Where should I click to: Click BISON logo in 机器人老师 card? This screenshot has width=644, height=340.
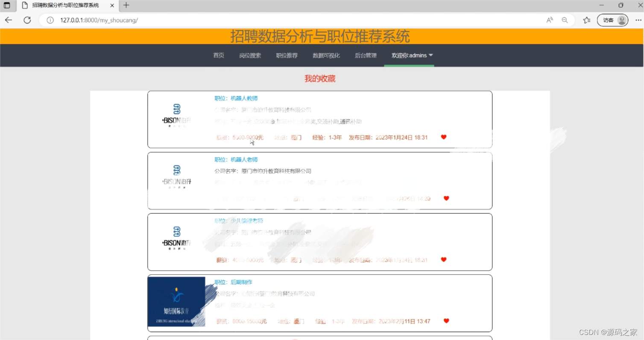coord(176,177)
